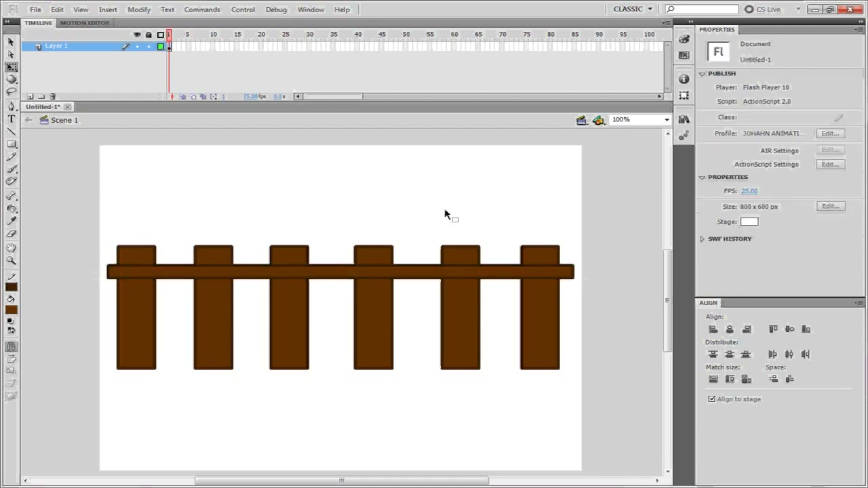The width and height of the screenshot is (868, 488).
Task: Click Align bottom edge icon
Action: pyautogui.click(x=806, y=329)
